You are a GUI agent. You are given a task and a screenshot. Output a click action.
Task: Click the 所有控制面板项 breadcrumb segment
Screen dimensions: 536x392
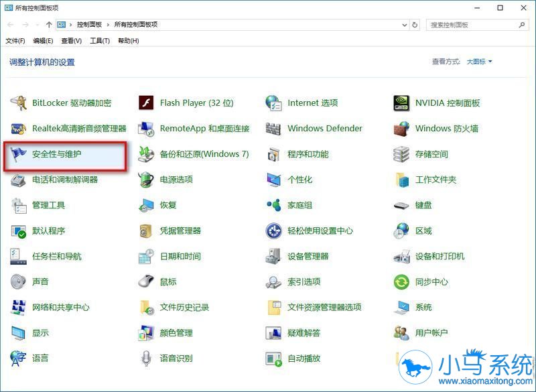(136, 25)
